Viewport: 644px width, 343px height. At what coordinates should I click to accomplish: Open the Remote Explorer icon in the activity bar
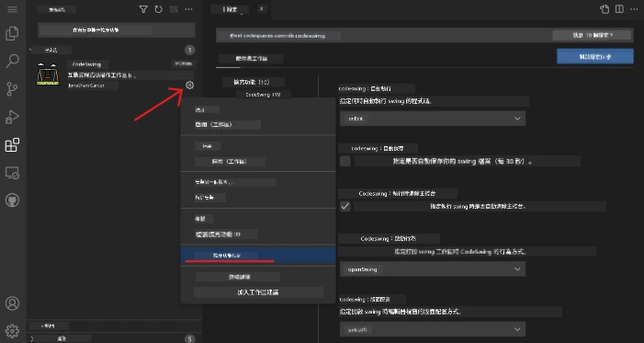(12, 173)
